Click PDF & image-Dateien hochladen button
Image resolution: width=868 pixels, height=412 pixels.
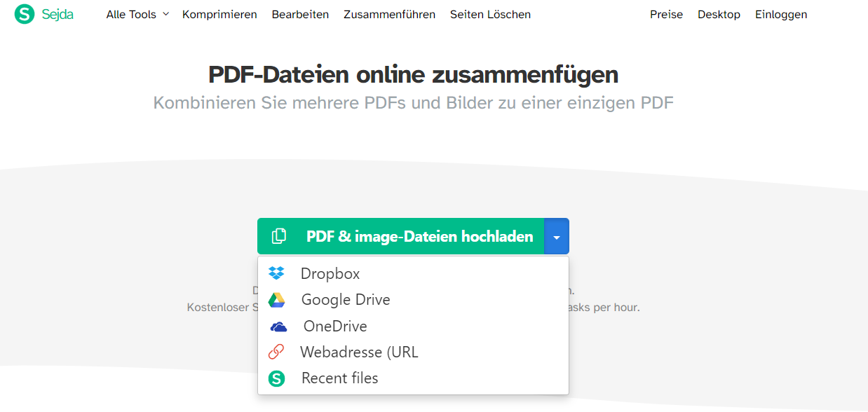(400, 236)
